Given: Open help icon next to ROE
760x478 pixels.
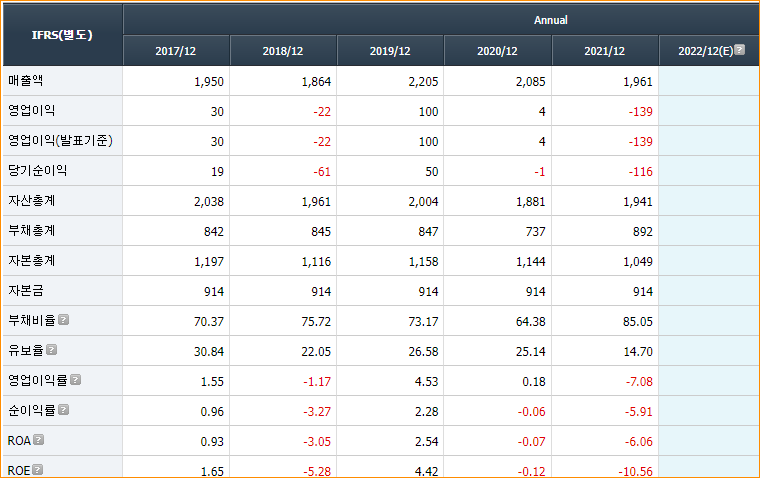Looking at the screenshot, I should click(x=38, y=469).
